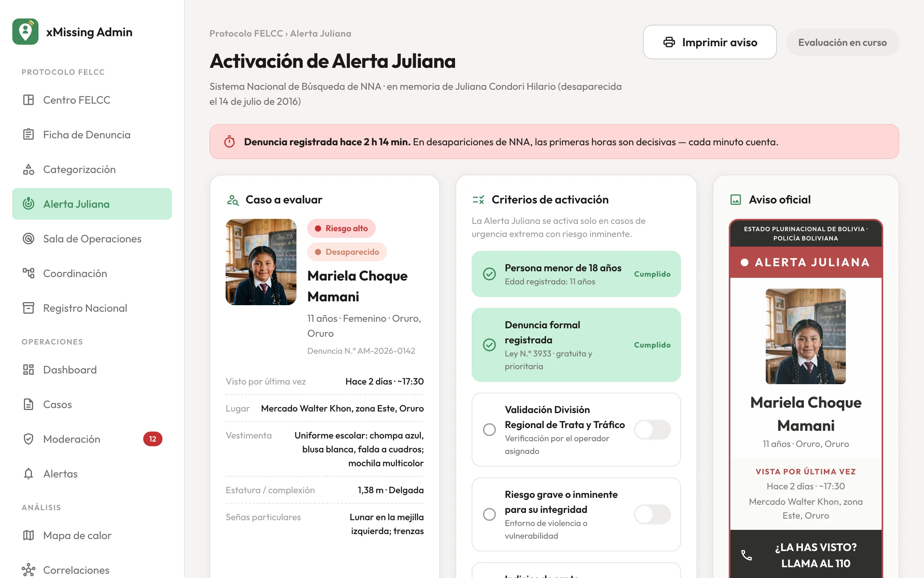Click the Desaparecido status badge
924x578 pixels.
tap(347, 252)
